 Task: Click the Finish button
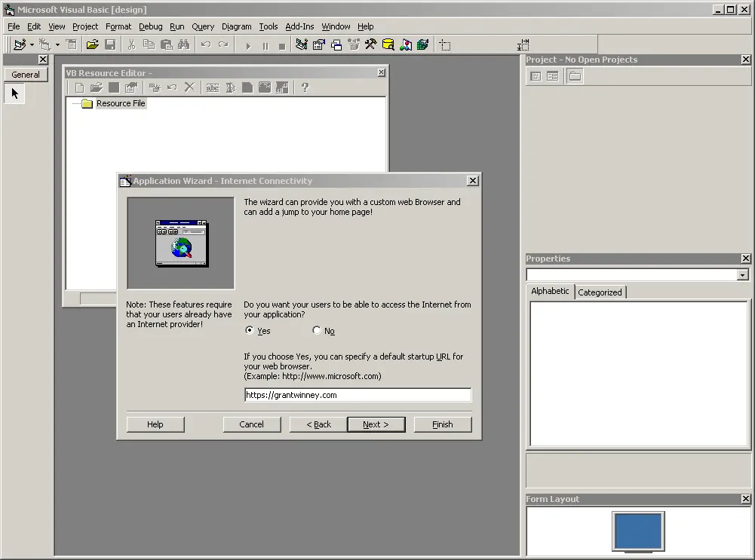tap(443, 424)
